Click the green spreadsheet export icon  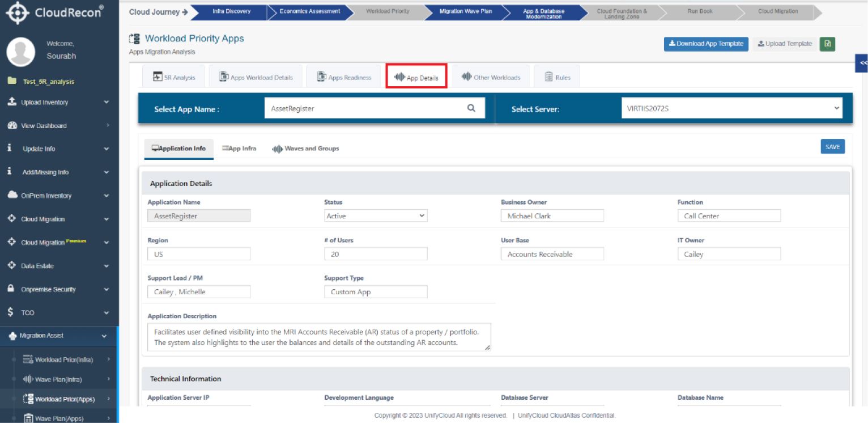(x=827, y=44)
